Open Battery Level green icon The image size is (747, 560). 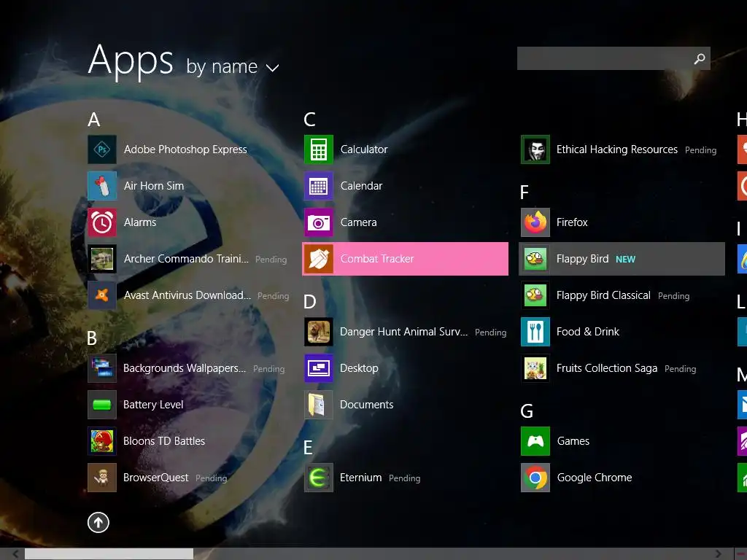[x=102, y=405]
